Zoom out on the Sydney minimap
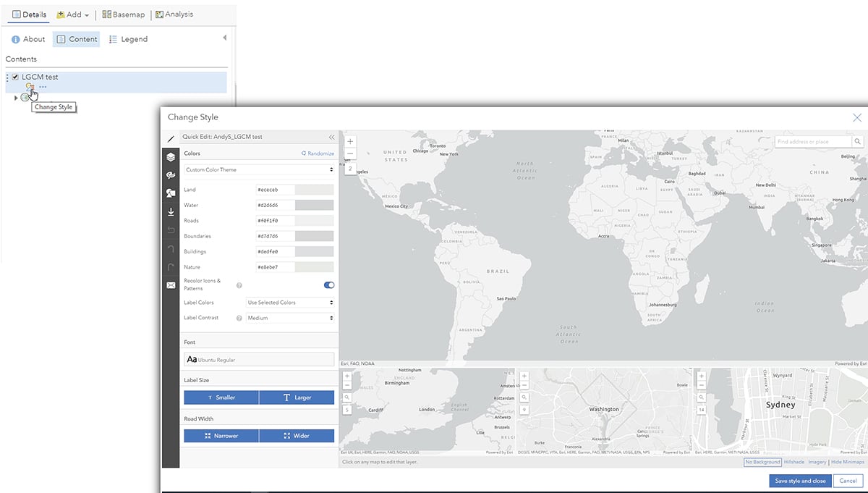Viewport: 868px width, 493px height. click(x=702, y=386)
